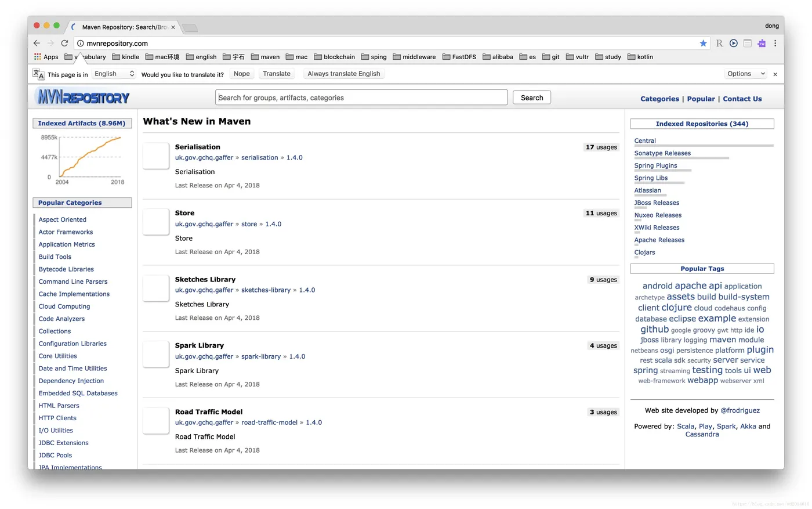Open the Clojars repository link
This screenshot has width=812, height=509.
[x=644, y=252]
